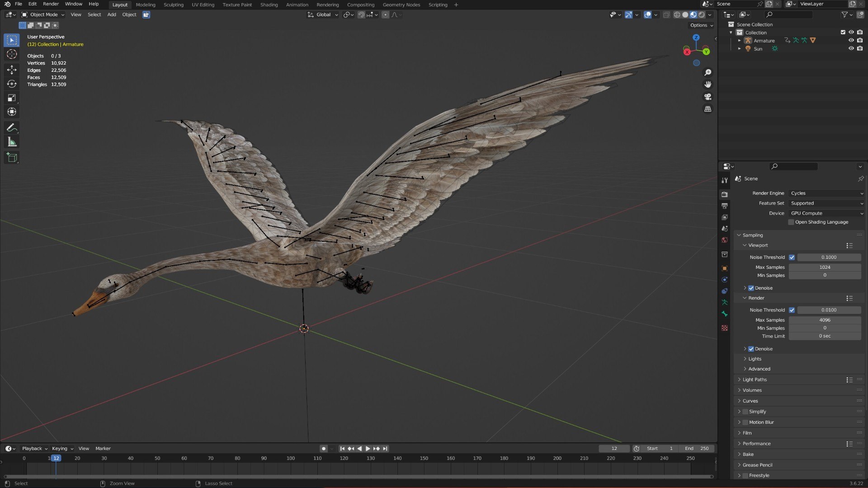Select the Scale tool
868x488 pixels.
12,98
